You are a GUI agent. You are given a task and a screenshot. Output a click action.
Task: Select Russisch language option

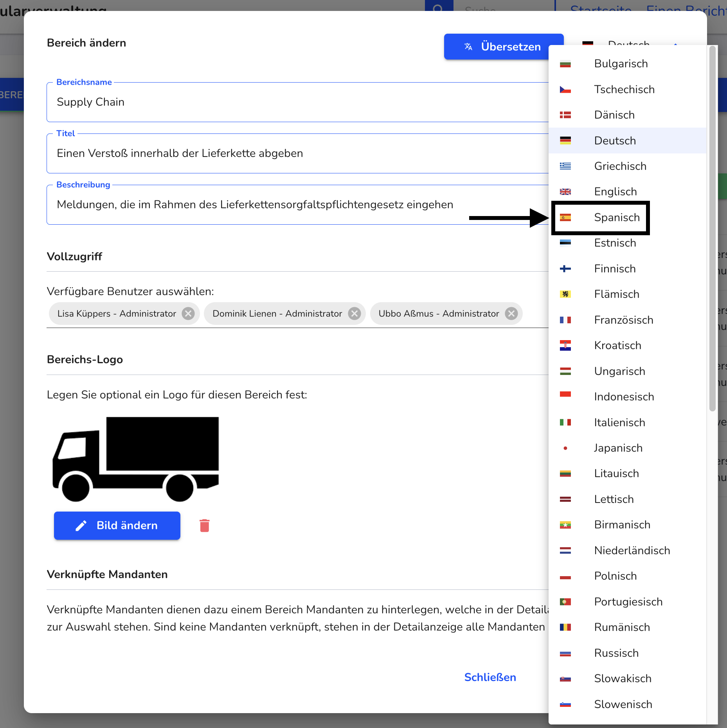628,653
